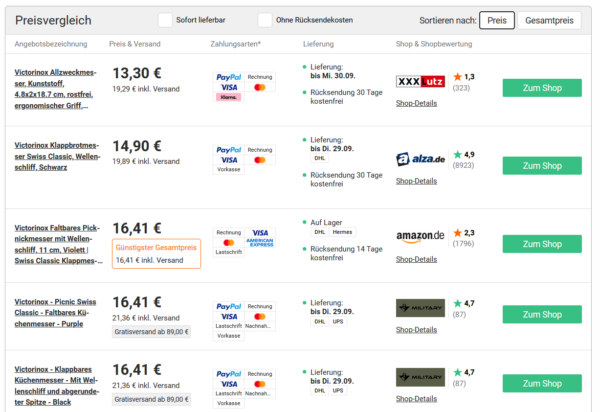Open Victorinox Klappbares Küchenmesser Black link
The image size is (600, 412).
57,386
